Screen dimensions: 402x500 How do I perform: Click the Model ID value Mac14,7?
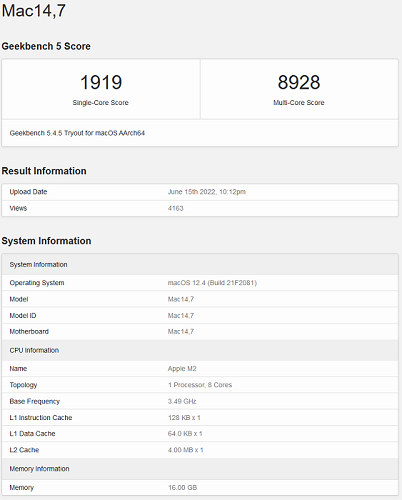(x=181, y=315)
